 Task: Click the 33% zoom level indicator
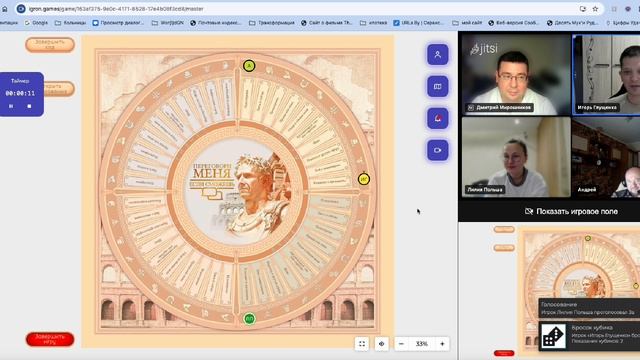(x=422, y=344)
